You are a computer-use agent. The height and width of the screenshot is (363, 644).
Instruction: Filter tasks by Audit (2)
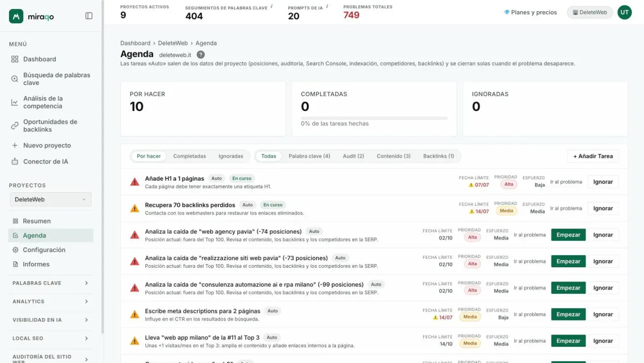coord(353,156)
